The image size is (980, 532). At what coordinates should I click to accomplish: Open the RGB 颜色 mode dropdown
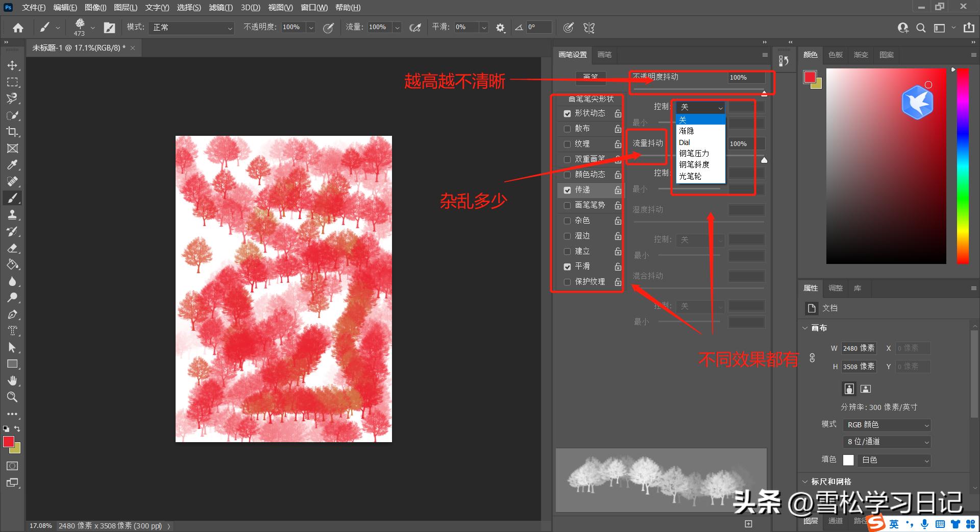pos(886,424)
